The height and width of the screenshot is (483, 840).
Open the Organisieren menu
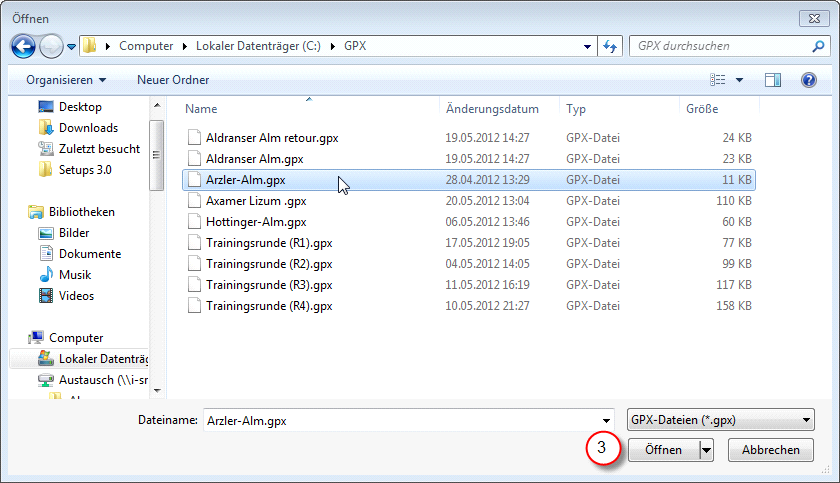66,79
